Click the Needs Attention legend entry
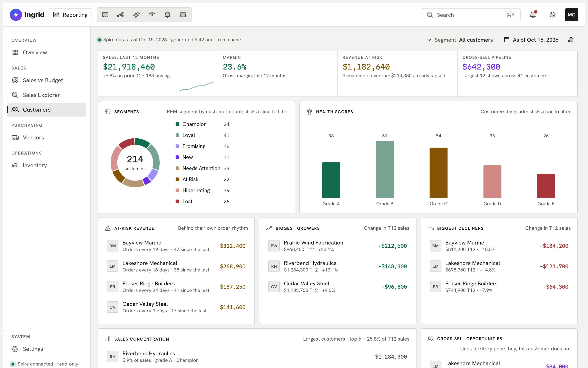This screenshot has height=368, width=588. pyautogui.click(x=202, y=168)
